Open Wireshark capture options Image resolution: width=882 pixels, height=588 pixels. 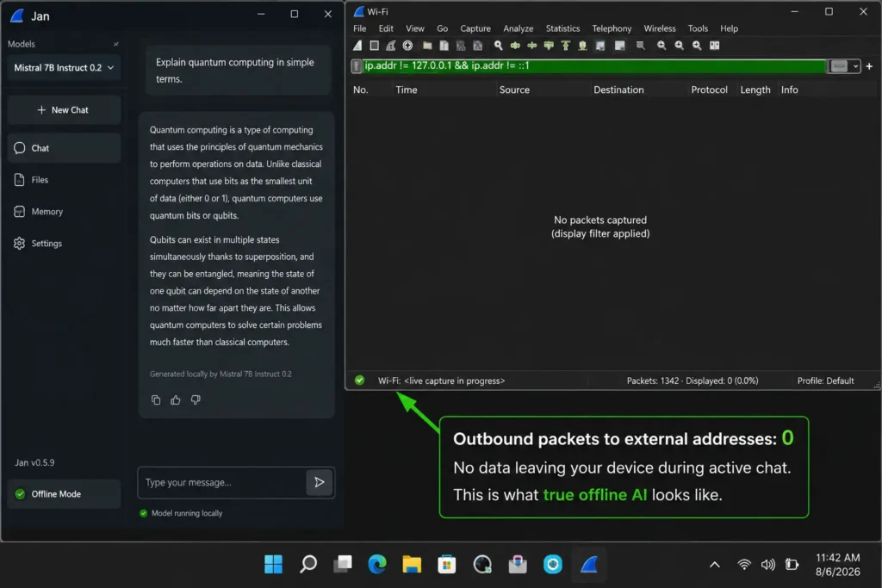(x=407, y=46)
